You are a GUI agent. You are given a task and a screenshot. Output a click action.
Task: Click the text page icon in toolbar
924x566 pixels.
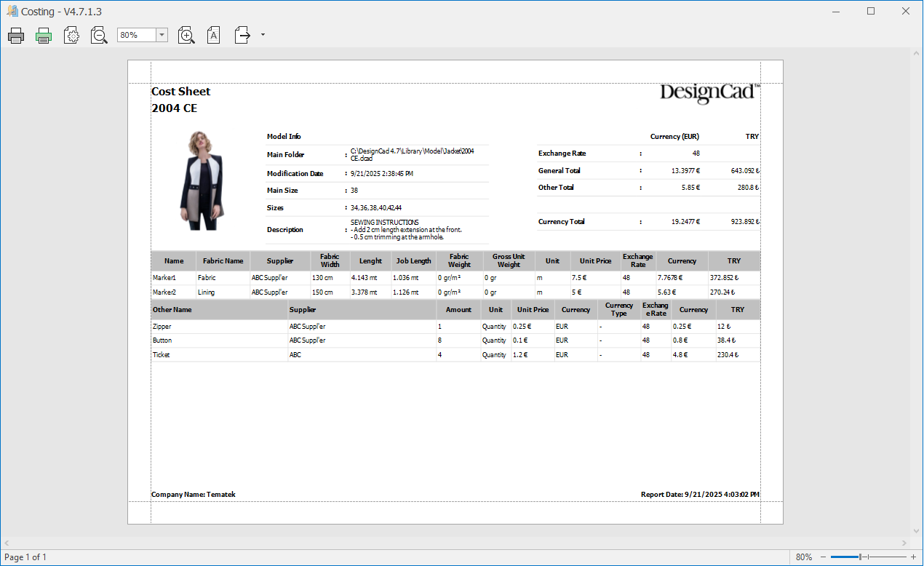click(213, 35)
